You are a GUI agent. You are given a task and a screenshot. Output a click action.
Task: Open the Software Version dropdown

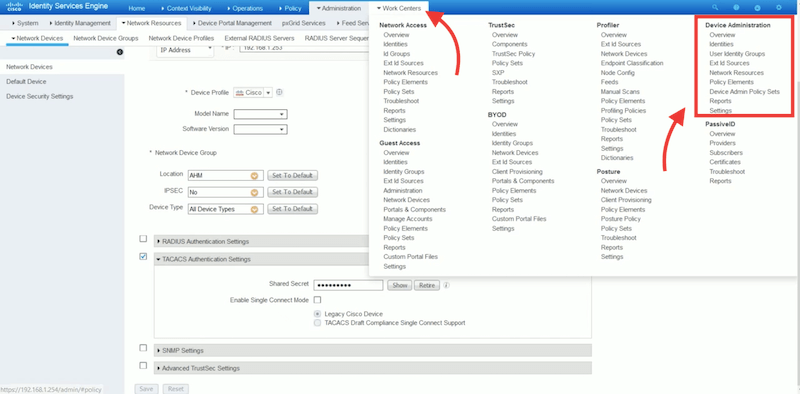260,130
